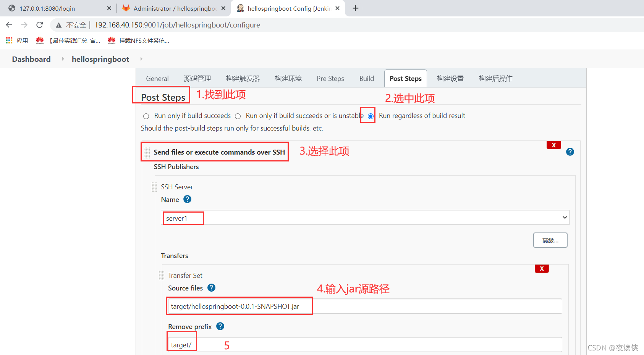Jump to the General config tab
Screen dimensions: 644x355
(157, 78)
